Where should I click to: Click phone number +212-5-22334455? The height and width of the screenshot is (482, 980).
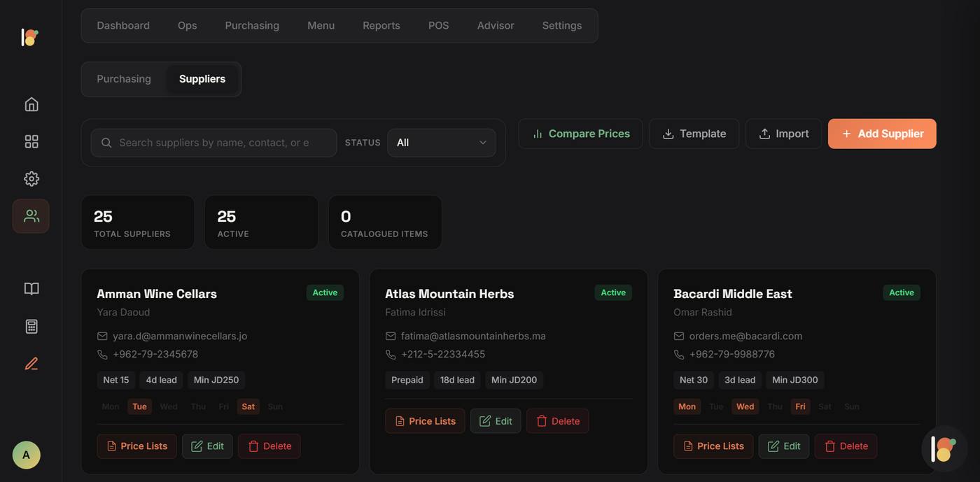point(443,355)
